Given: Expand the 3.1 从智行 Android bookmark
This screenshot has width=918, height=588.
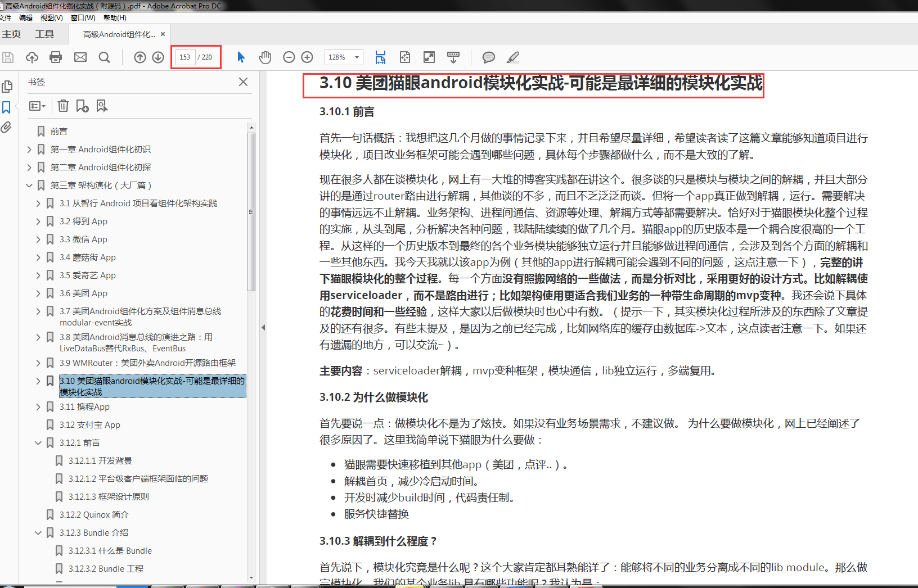Looking at the screenshot, I should tap(38, 203).
